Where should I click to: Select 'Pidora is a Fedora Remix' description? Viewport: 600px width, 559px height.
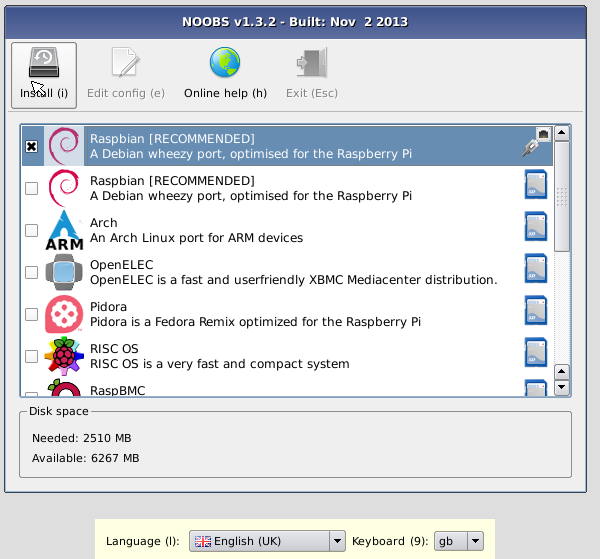(255, 322)
